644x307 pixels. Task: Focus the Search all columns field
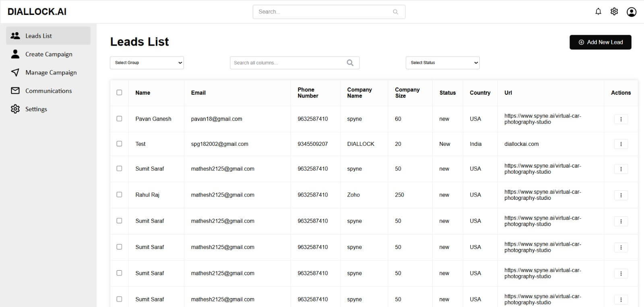coord(295,62)
